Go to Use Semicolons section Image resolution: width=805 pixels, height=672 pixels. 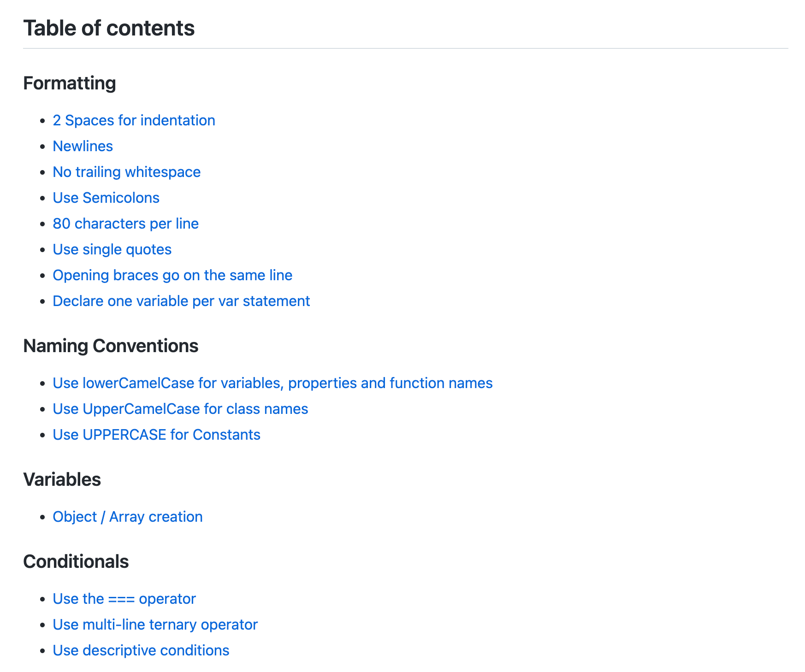pyautogui.click(x=106, y=198)
